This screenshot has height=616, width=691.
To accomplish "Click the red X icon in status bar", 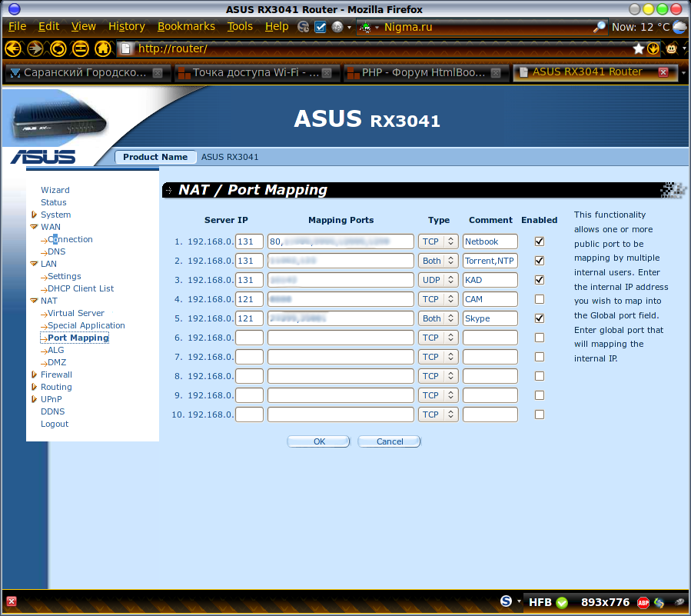I will (12, 601).
